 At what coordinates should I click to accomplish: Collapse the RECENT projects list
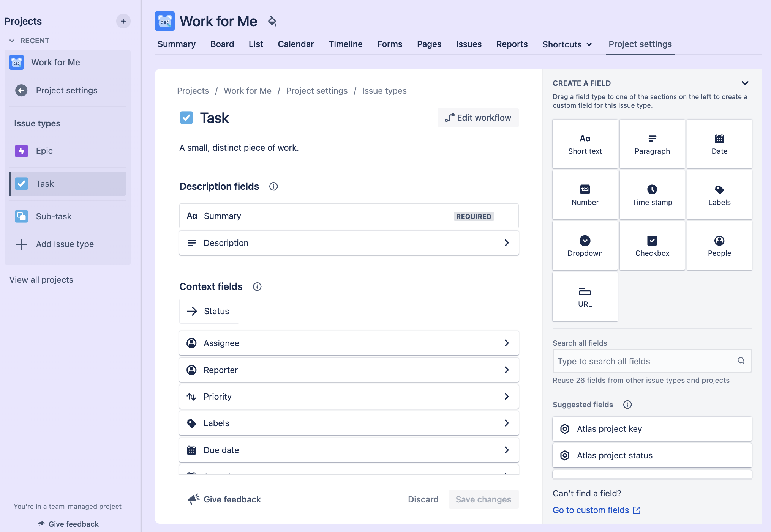click(x=12, y=41)
